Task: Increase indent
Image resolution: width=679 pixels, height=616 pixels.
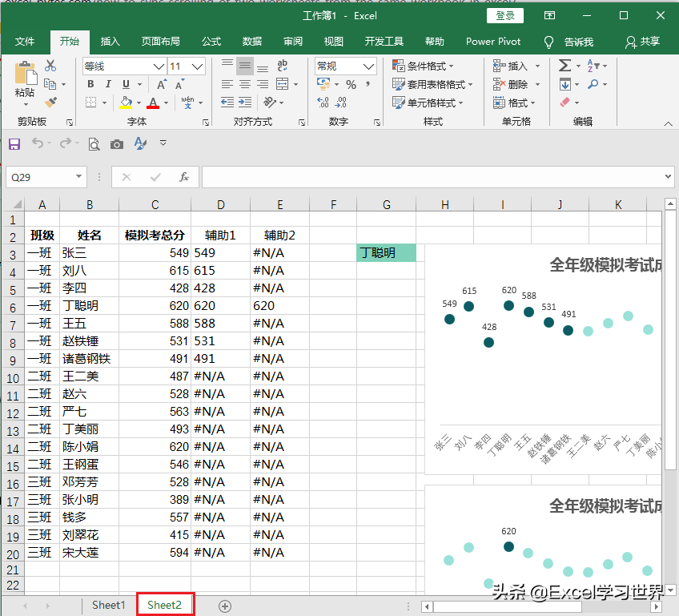Action: click(x=245, y=103)
